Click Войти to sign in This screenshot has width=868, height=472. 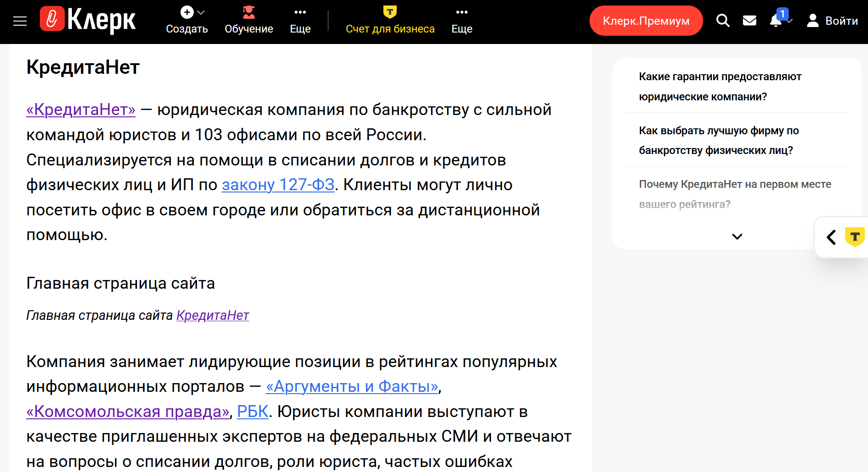pos(832,21)
